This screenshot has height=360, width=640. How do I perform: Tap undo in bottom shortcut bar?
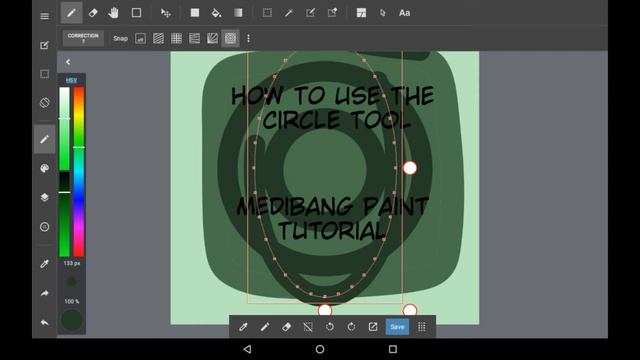click(x=330, y=327)
